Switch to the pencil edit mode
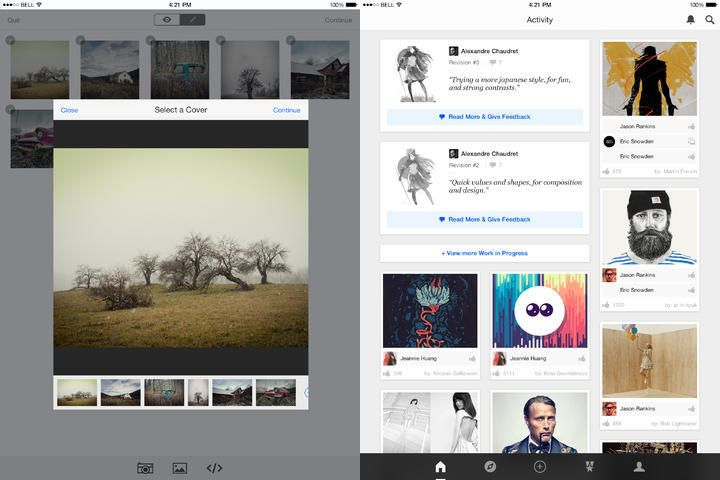This screenshot has width=720, height=480. (x=192, y=20)
